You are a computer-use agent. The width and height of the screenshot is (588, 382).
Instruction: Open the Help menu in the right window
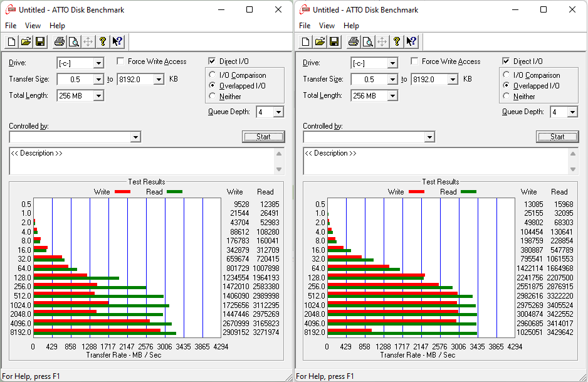point(352,26)
